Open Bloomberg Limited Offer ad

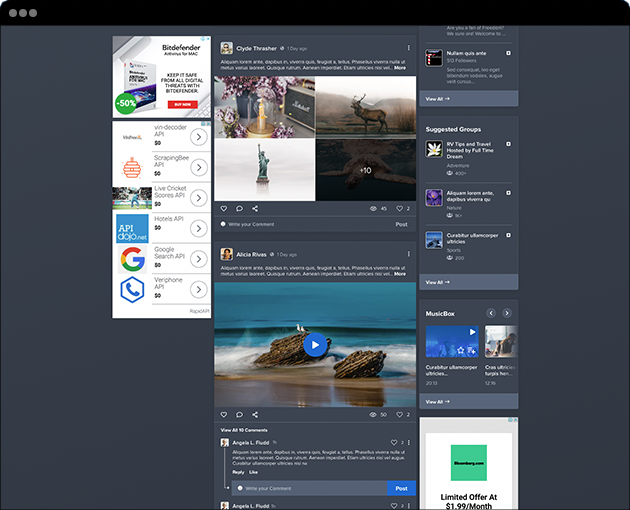pos(469,463)
